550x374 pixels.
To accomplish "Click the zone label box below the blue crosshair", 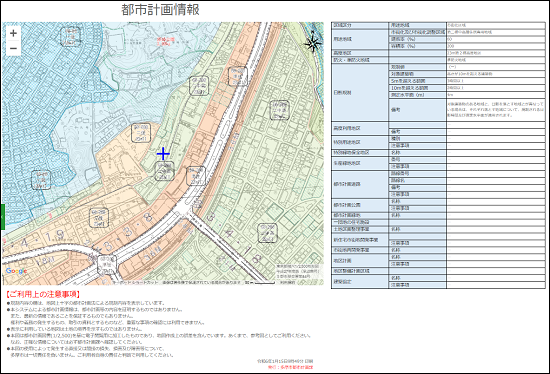I will 165,171.
